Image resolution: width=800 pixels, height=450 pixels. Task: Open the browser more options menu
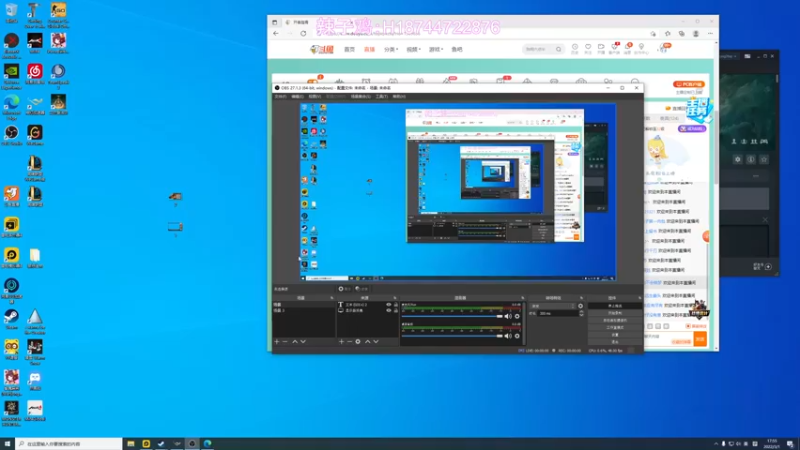coord(710,34)
